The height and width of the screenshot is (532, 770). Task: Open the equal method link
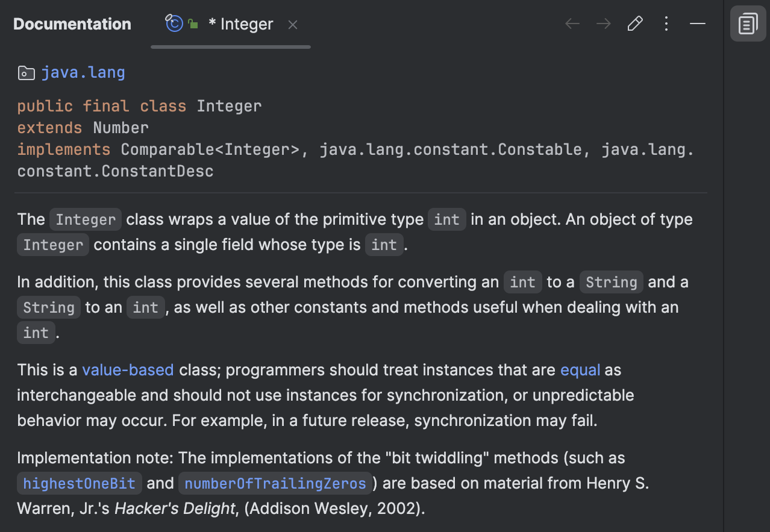(x=580, y=369)
